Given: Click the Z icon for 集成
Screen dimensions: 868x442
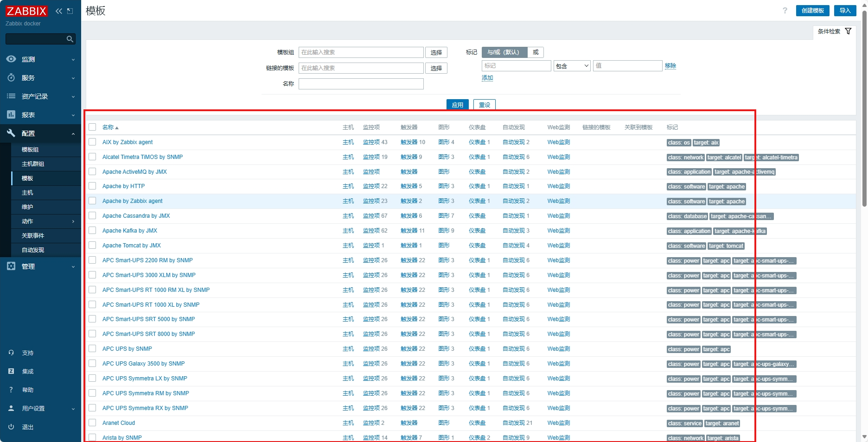Looking at the screenshot, I should pos(11,371).
